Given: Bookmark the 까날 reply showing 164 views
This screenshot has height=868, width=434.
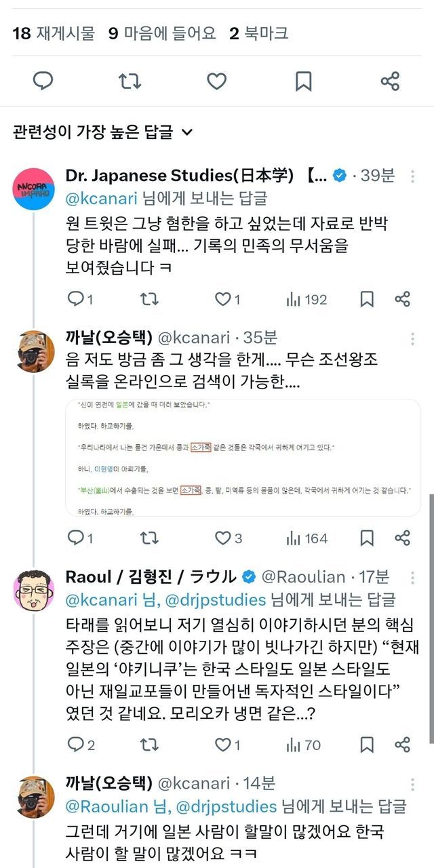Looking at the screenshot, I should tap(367, 538).
